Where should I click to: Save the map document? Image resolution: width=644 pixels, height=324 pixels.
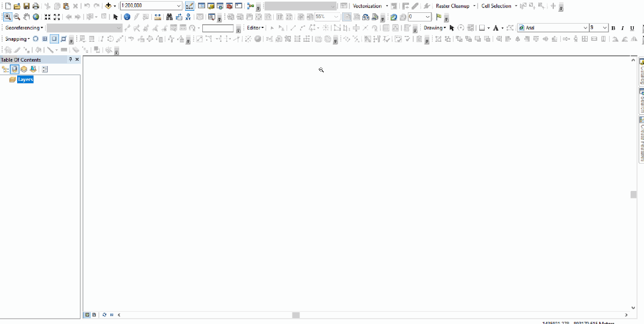(x=26, y=6)
